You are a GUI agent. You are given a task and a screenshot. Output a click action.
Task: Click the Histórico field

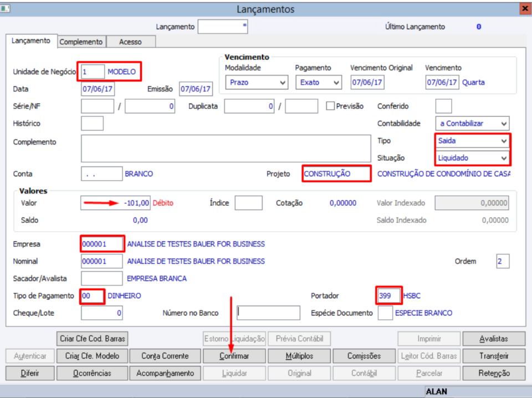[93, 124]
